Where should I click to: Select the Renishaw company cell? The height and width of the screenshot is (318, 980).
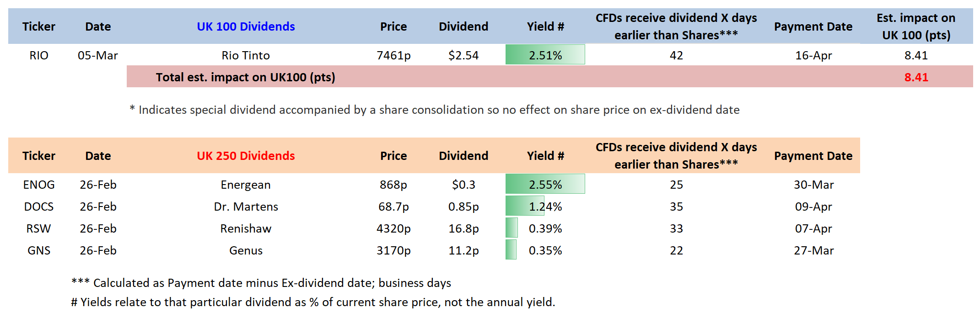(246, 228)
